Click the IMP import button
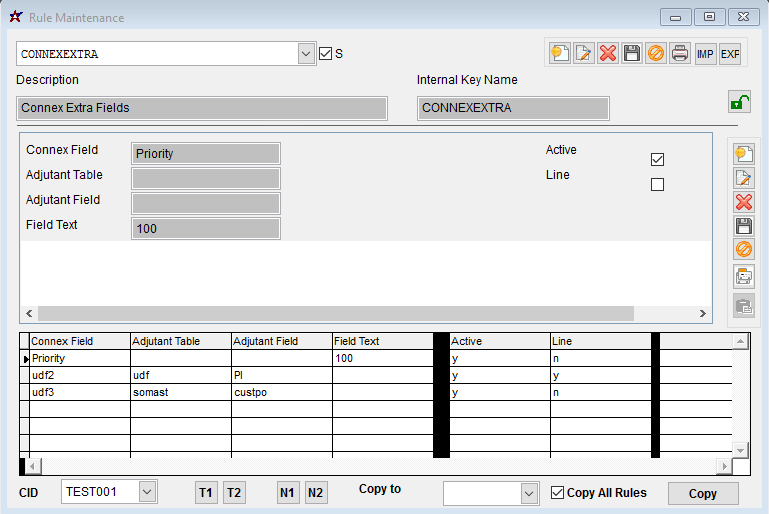Viewport: 769px width, 514px height. pos(706,54)
